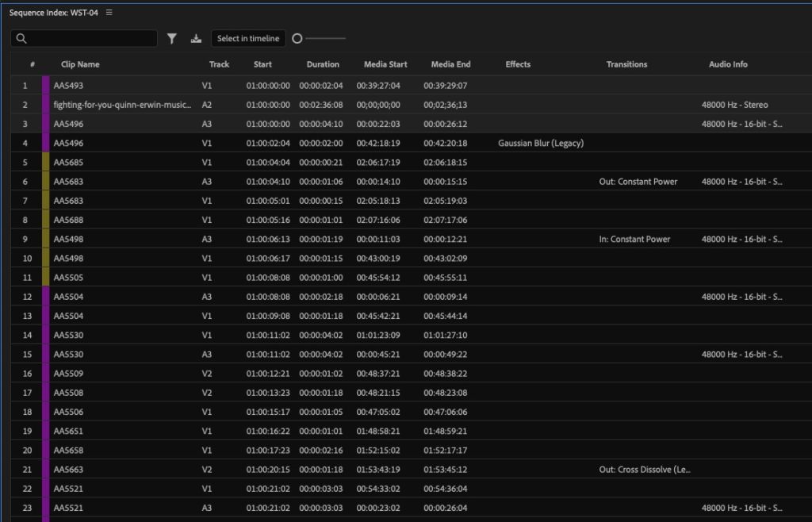Click start time 01:00:17:23
Screen dimensions: 812x522
point(268,450)
